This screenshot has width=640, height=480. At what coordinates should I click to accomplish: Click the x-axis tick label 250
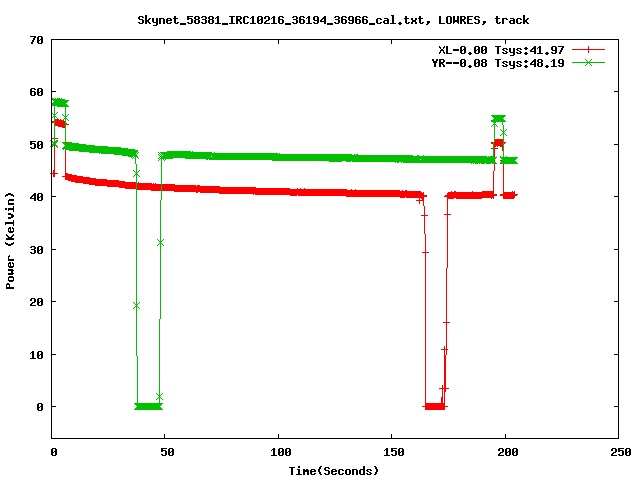(621, 452)
